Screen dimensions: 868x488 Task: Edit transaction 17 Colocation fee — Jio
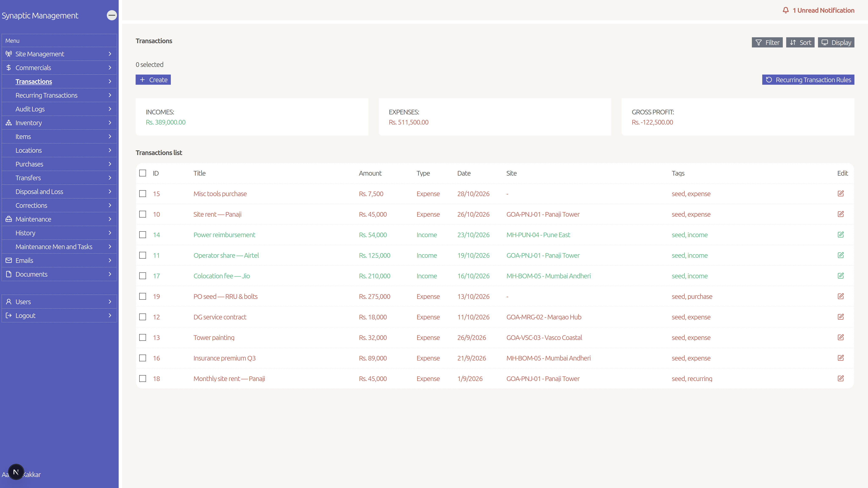point(840,276)
